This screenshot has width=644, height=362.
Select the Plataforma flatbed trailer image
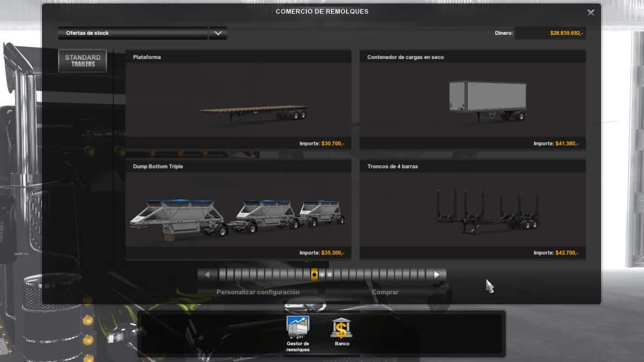253,113
